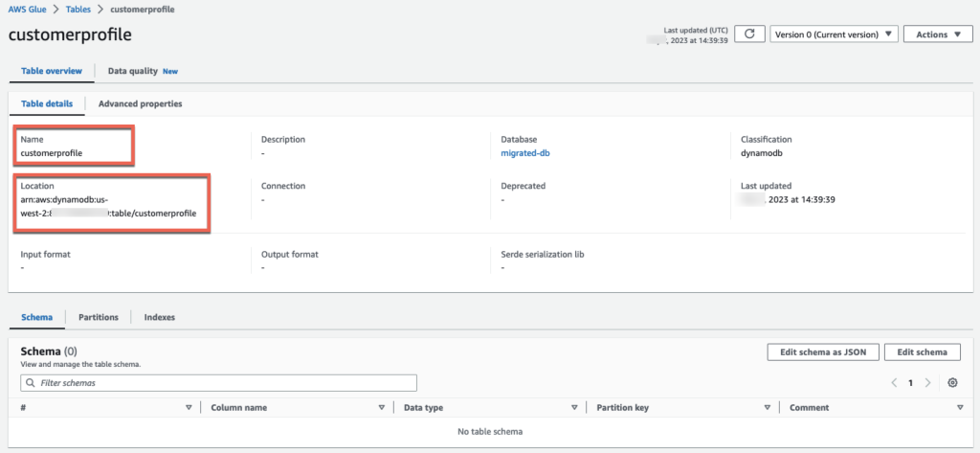Click the AWS Glue breadcrumb link
Image resolution: width=980 pixels, height=453 pixels.
point(27,10)
